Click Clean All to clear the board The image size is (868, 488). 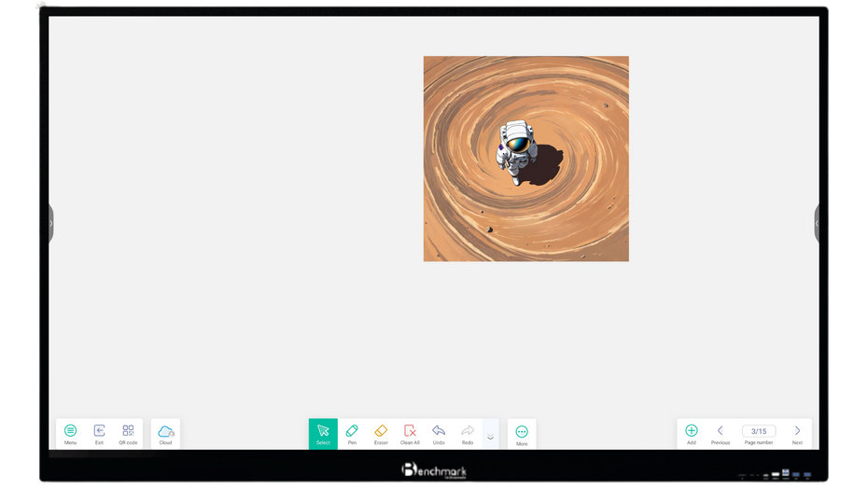pyautogui.click(x=410, y=434)
